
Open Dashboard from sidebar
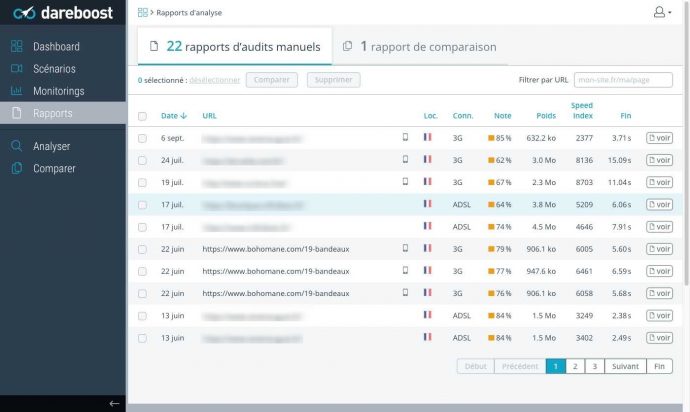(x=56, y=46)
